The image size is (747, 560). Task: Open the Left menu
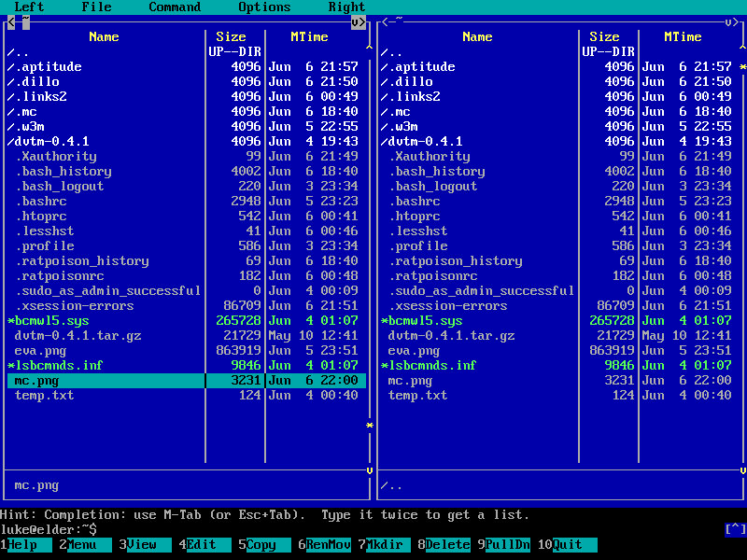click(29, 7)
